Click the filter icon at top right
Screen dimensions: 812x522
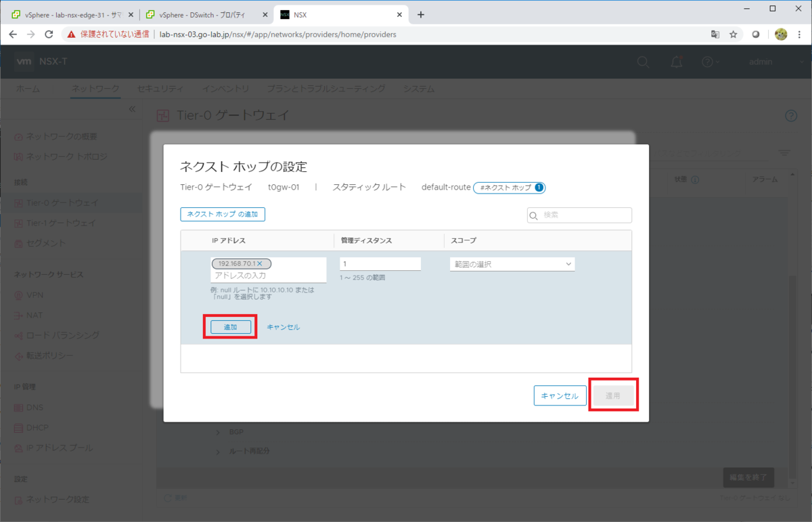(784, 153)
